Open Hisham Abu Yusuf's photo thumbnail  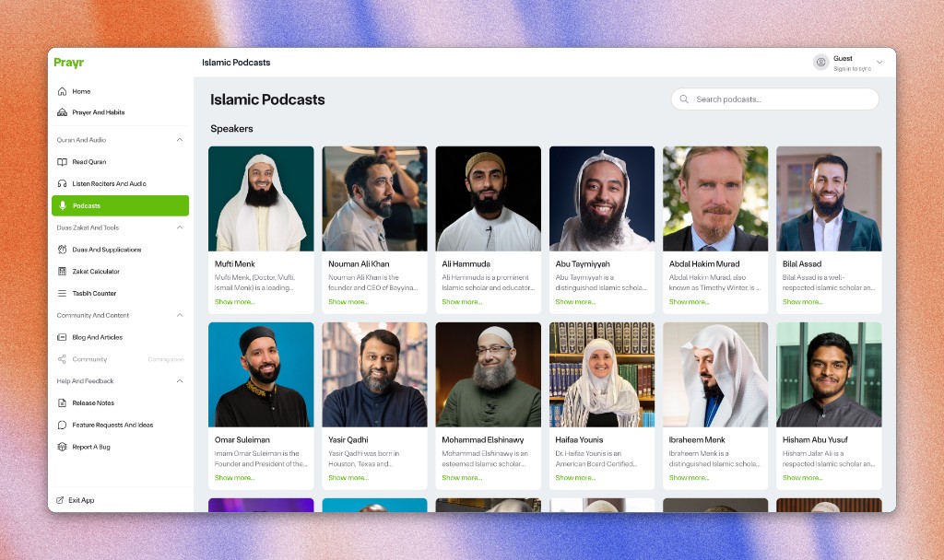(x=829, y=375)
